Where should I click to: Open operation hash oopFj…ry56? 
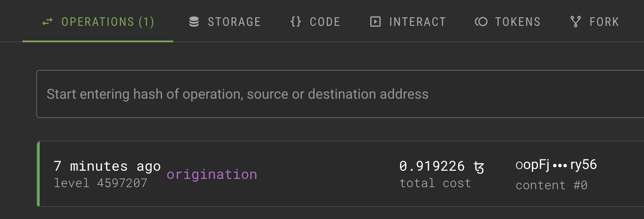556,165
